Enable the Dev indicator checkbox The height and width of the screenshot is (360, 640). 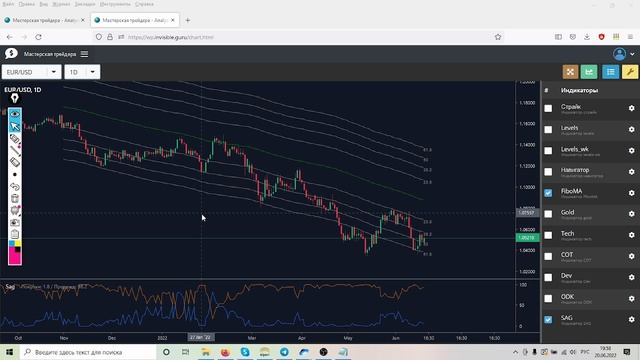(x=548, y=278)
